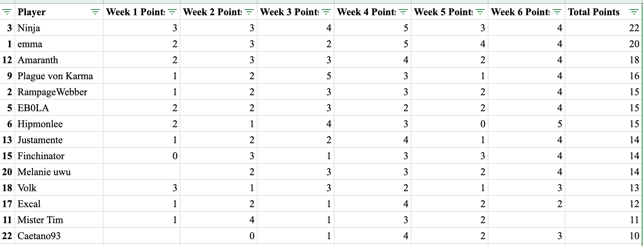This screenshot has width=644, height=246.
Task: Open the first column's filter dropdown
Action: (7, 12)
